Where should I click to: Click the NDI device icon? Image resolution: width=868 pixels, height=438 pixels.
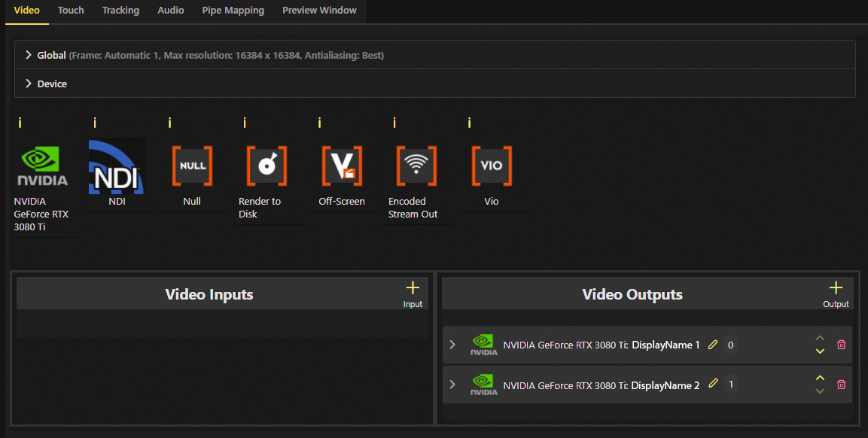point(117,166)
